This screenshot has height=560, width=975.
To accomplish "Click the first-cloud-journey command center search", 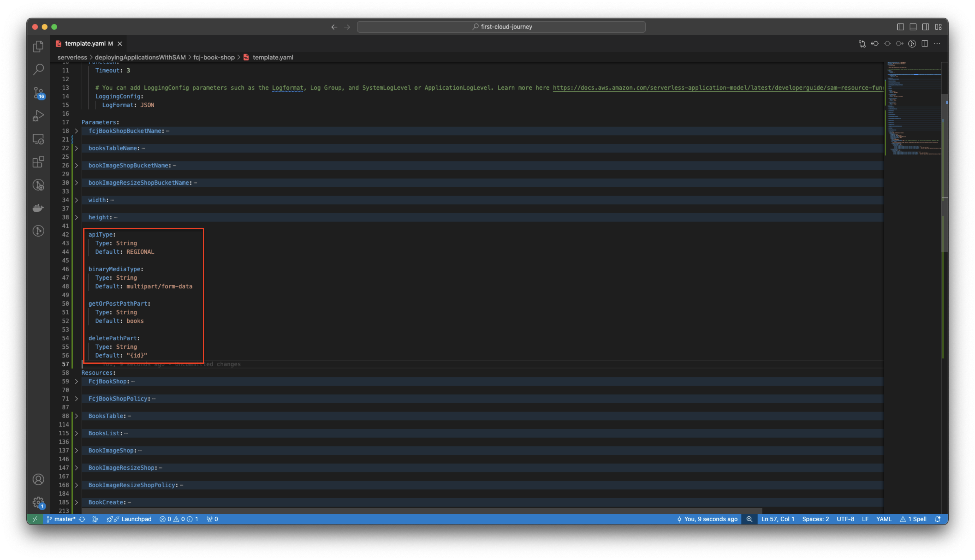I will click(x=501, y=27).
